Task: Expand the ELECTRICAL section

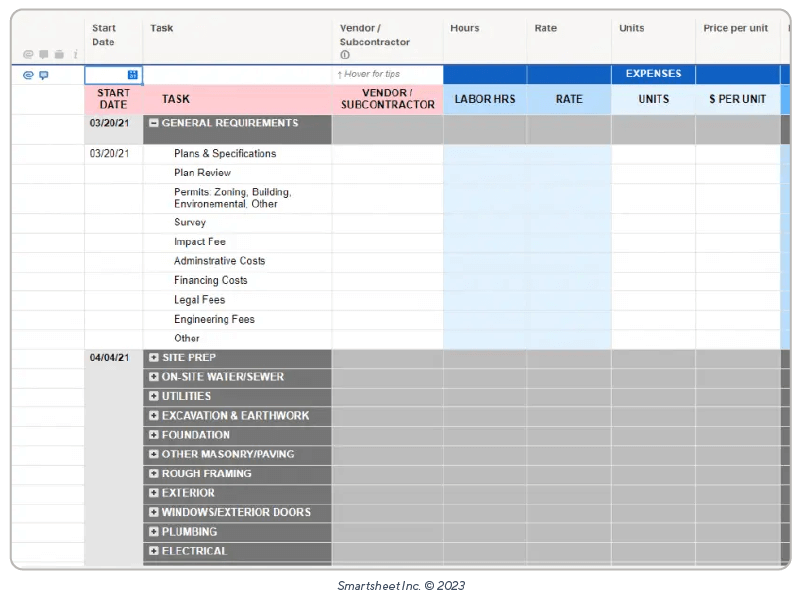Action: point(153,551)
